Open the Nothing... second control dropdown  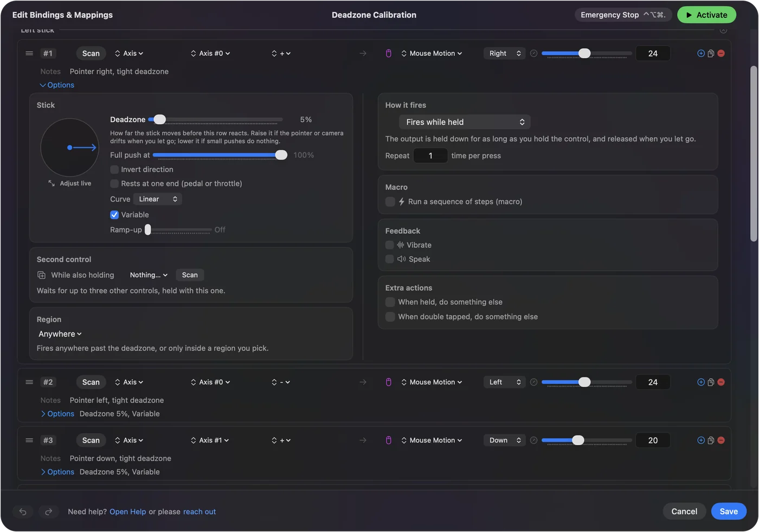point(149,275)
